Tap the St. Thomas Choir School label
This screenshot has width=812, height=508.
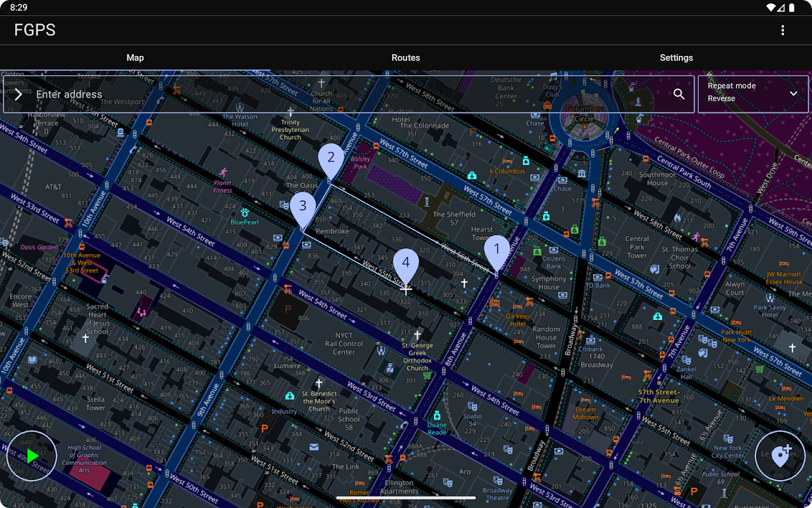click(x=679, y=258)
